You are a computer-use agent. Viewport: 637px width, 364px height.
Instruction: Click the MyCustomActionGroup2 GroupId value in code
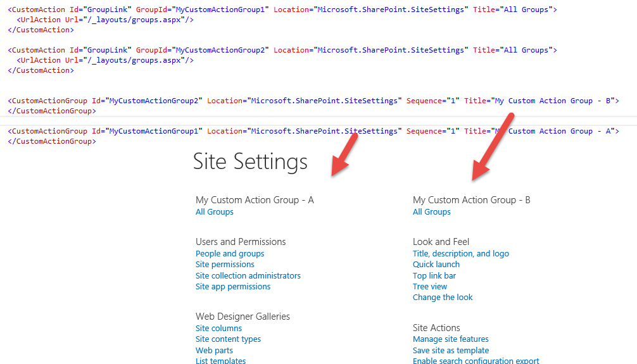[x=220, y=50]
